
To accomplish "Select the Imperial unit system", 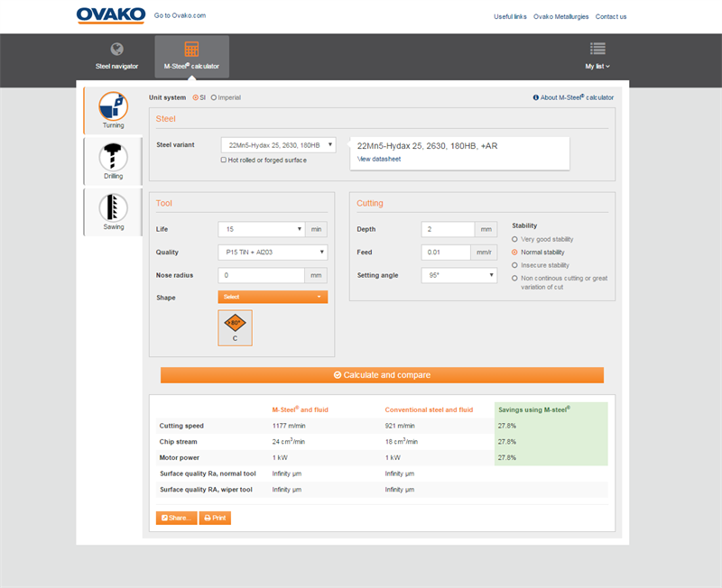I will [x=214, y=97].
